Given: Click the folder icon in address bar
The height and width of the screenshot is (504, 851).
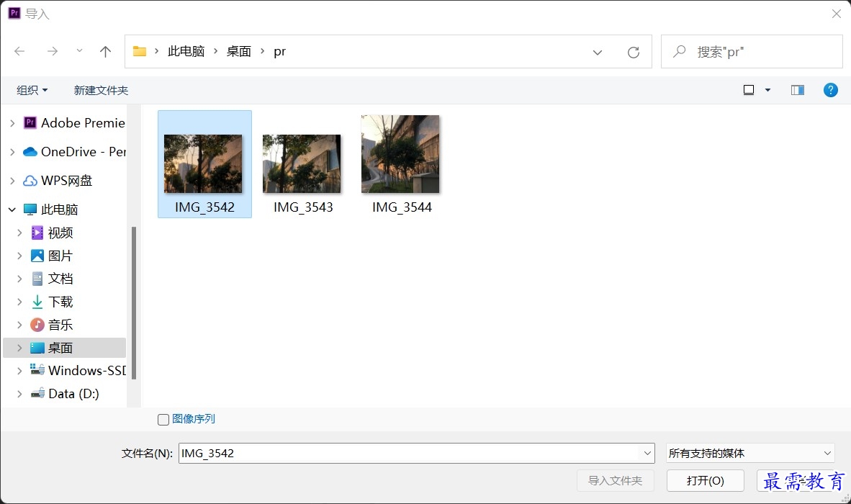Looking at the screenshot, I should [140, 52].
